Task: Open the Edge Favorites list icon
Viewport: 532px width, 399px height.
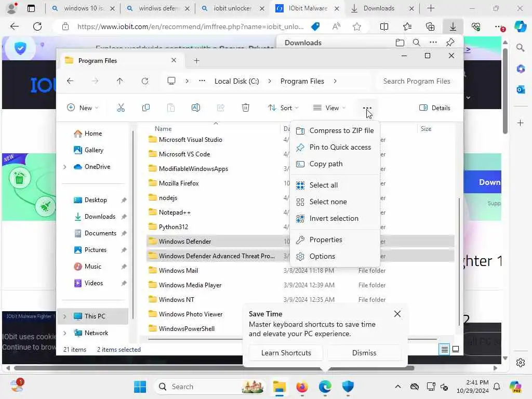Action: pyautogui.click(x=407, y=26)
